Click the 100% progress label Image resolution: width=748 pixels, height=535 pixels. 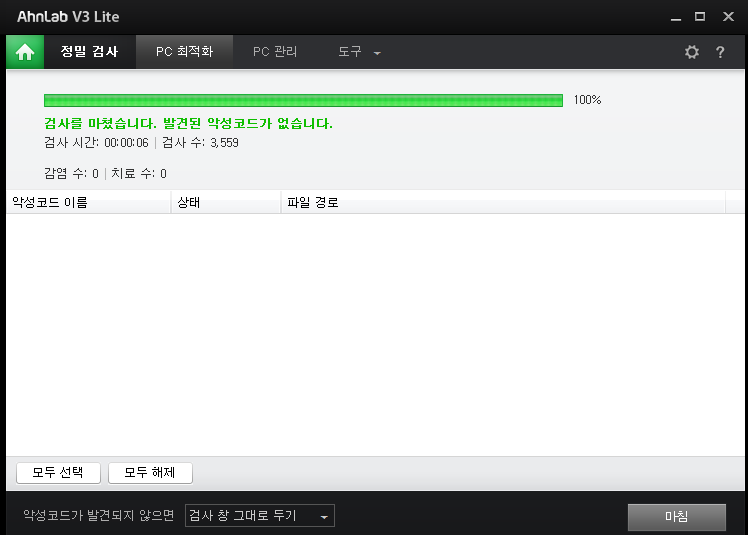pos(587,100)
